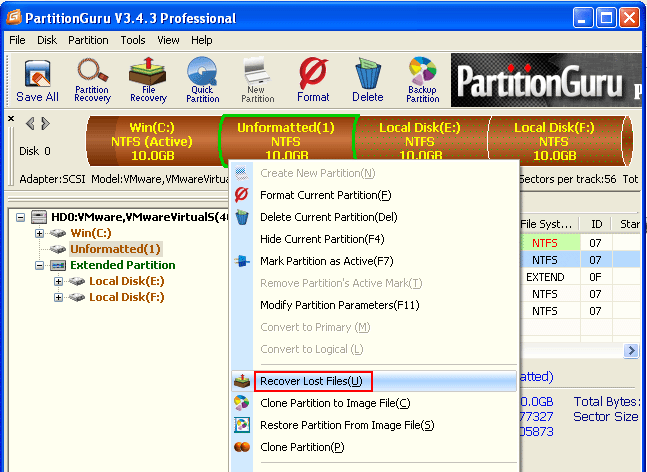This screenshot has height=472, width=647.
Task: Open the File menu
Action: (x=17, y=40)
